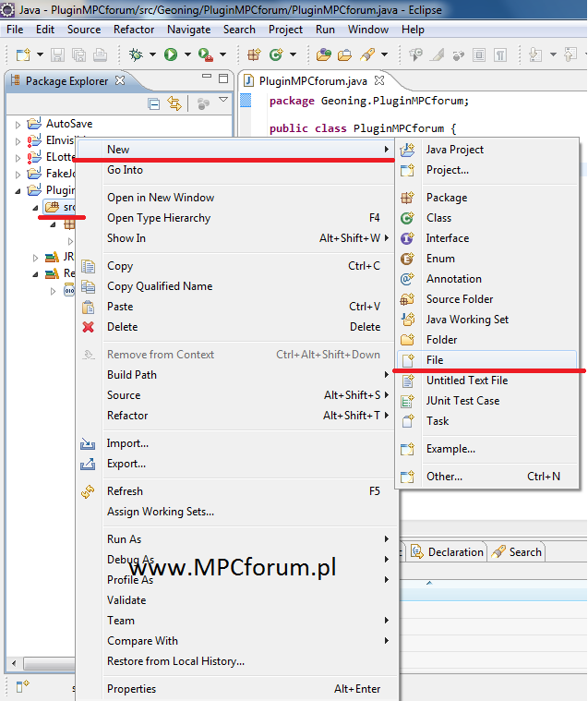Viewport: 588px width, 701px height.
Task: Minimize the Package Explorer panel
Action: tap(207, 77)
